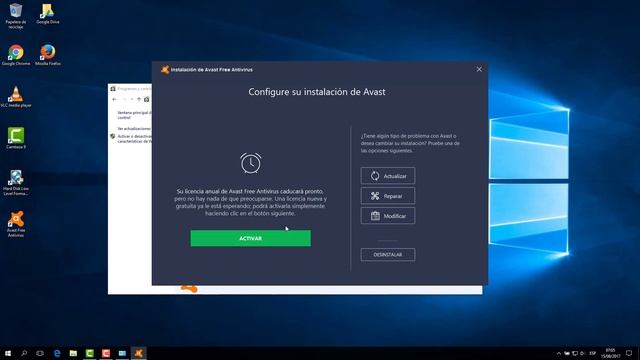640x360 pixels.
Task: Click the green ACTIVAR button
Action: point(250,238)
